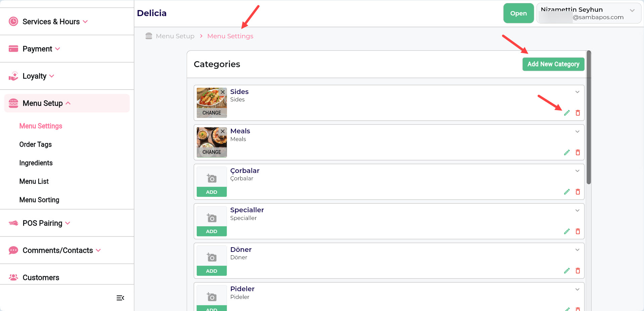Click the ADD image button for Çorbalar
The height and width of the screenshot is (311, 644).
coord(212,192)
